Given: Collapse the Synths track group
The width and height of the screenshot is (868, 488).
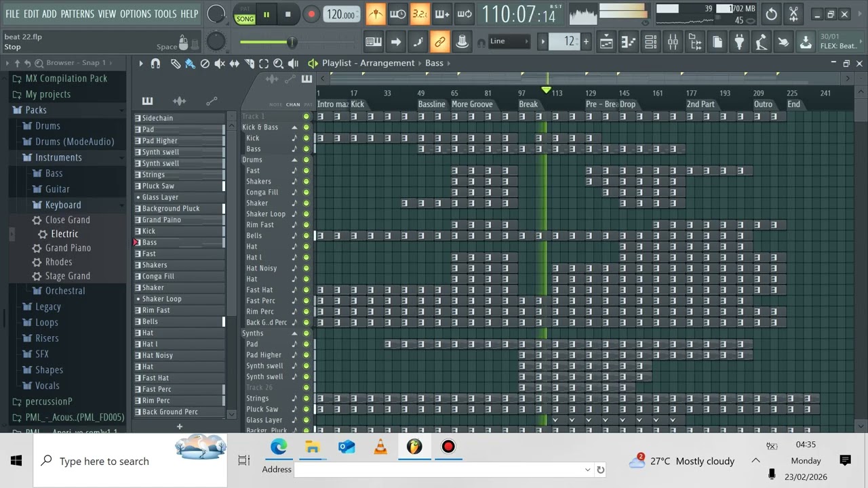Looking at the screenshot, I should click(x=294, y=333).
